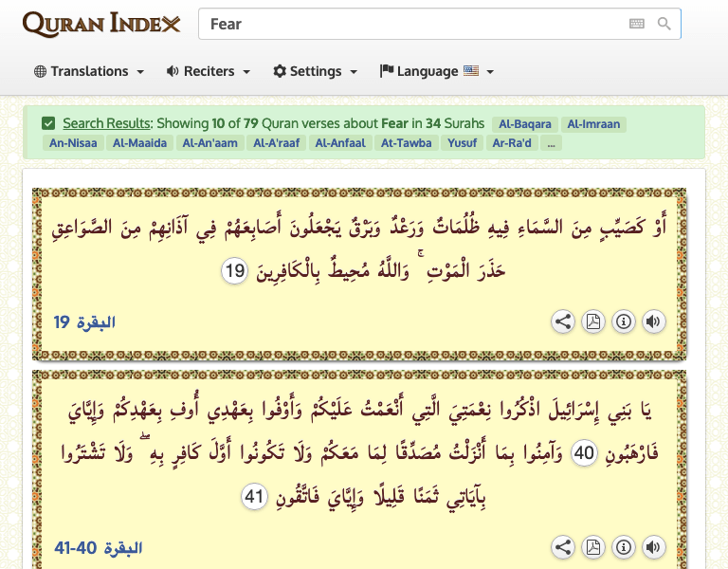Image resolution: width=728 pixels, height=569 pixels.
Task: Open the virtual keyboard icon in search box
Action: pyautogui.click(x=637, y=24)
